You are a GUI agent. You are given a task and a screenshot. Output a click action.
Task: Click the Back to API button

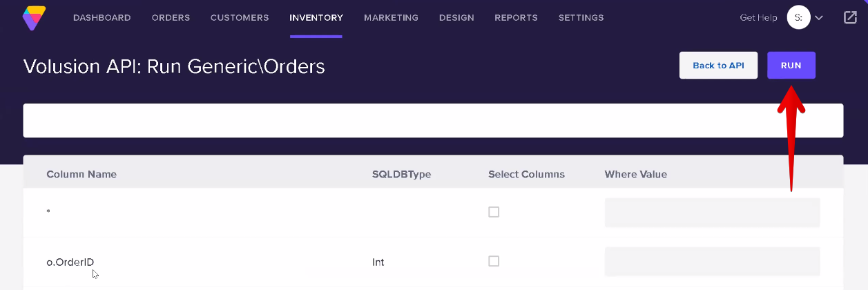tap(718, 66)
